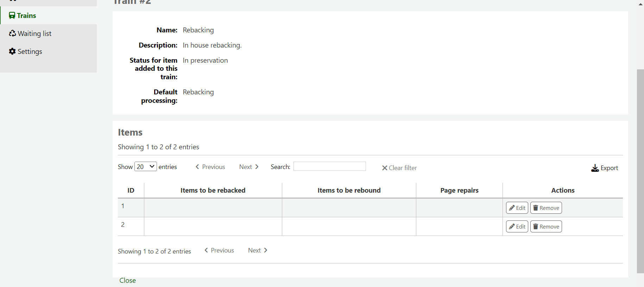Image resolution: width=644 pixels, height=287 pixels.
Task: Edit item 2 in the train
Action: point(517,226)
